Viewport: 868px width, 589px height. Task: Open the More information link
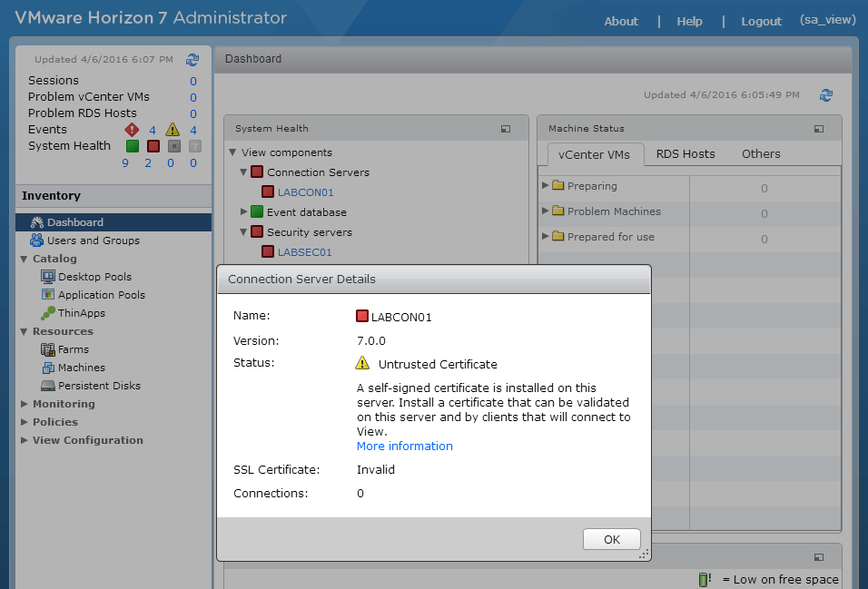405,447
